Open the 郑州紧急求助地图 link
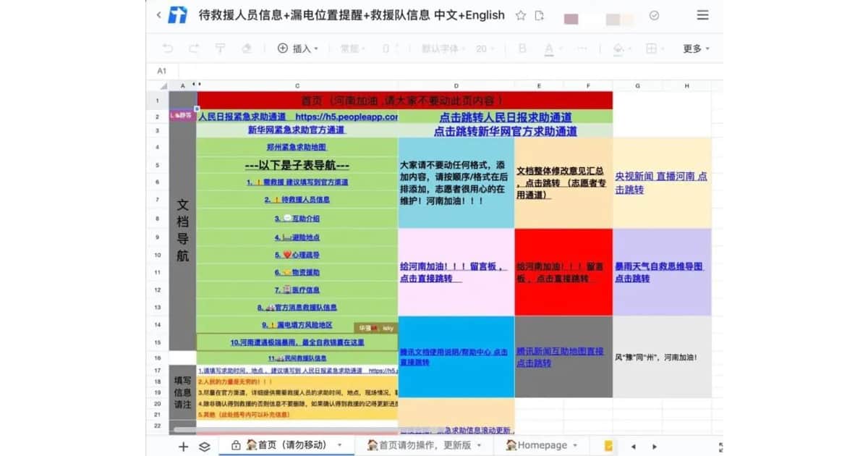Screen dimensions: 868x456 click(x=297, y=147)
